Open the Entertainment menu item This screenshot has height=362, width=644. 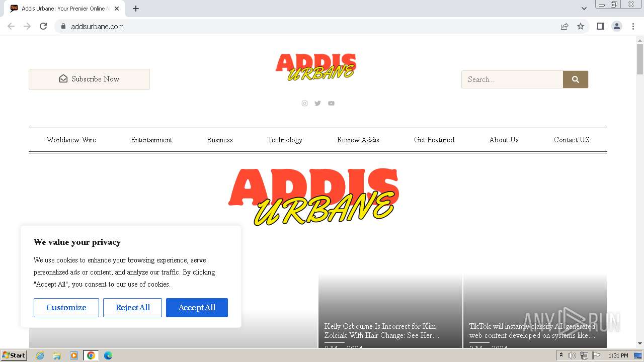coord(151,140)
